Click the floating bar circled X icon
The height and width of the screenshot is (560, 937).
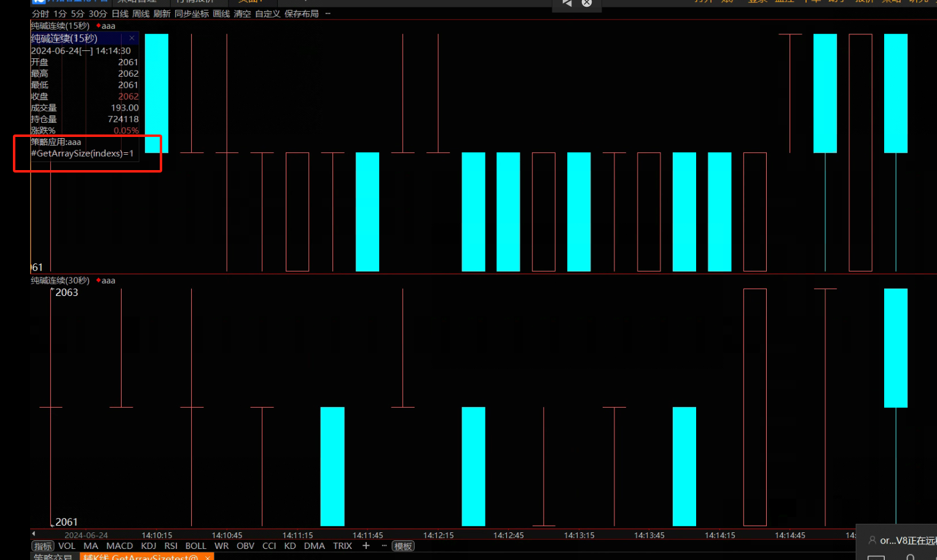tap(587, 3)
